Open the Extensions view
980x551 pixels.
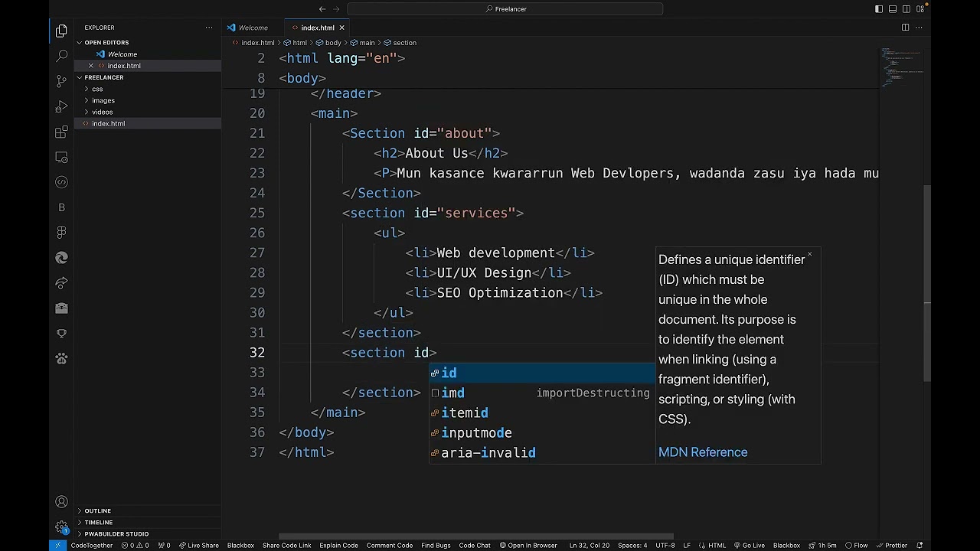[x=62, y=132]
